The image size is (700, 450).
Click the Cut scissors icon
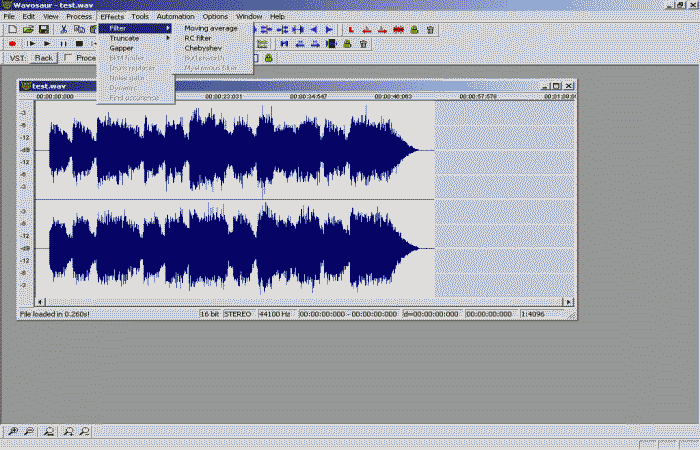(x=64, y=30)
